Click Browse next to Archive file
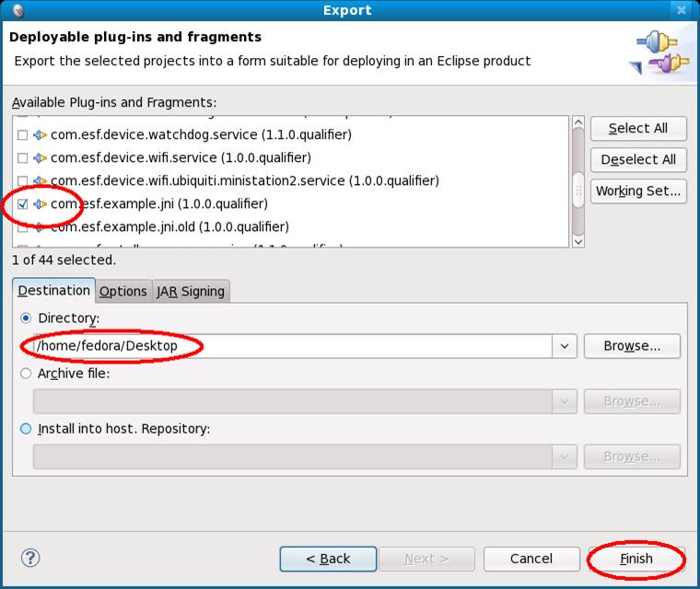Viewport: 700px width, 589px height. 632,401
